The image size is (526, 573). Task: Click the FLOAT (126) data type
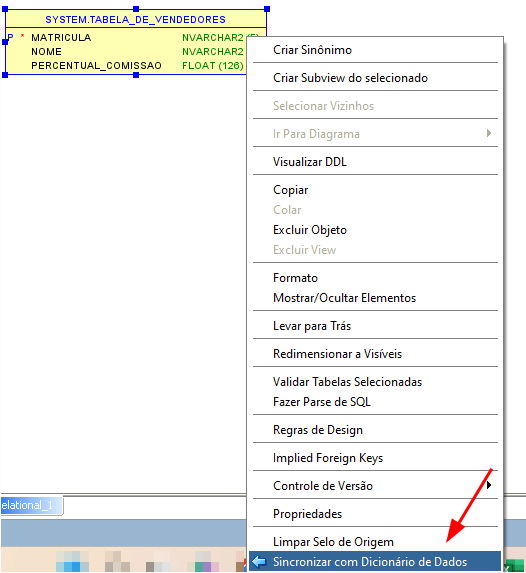coord(213,65)
